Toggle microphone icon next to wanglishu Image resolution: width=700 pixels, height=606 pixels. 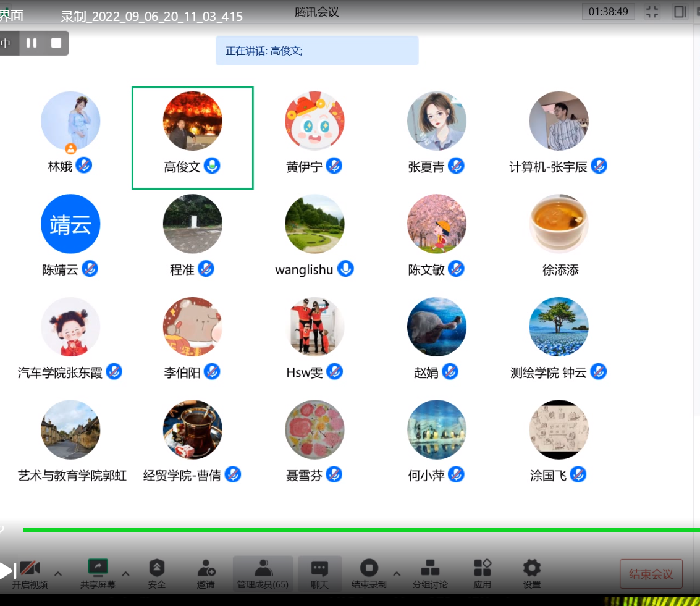point(345,269)
